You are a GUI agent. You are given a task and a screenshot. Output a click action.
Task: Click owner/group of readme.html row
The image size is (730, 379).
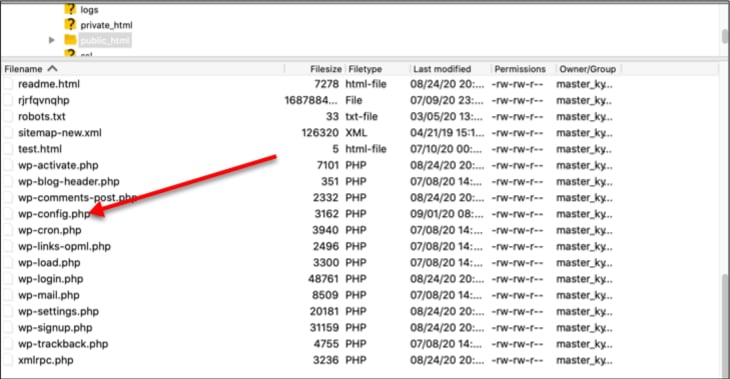[584, 84]
